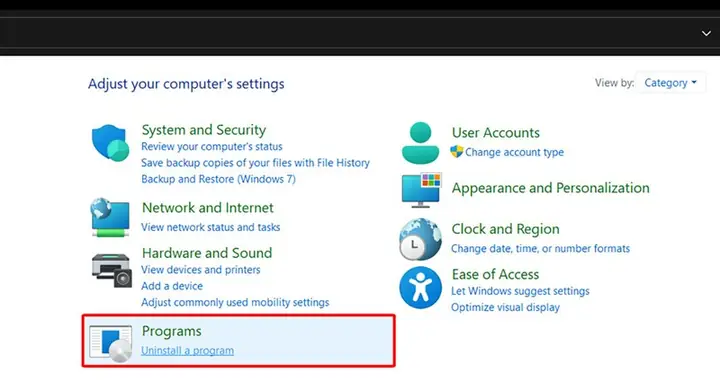This screenshot has height=391, width=720.
Task: Click the Network and Internet globe icon
Action: pos(110,217)
